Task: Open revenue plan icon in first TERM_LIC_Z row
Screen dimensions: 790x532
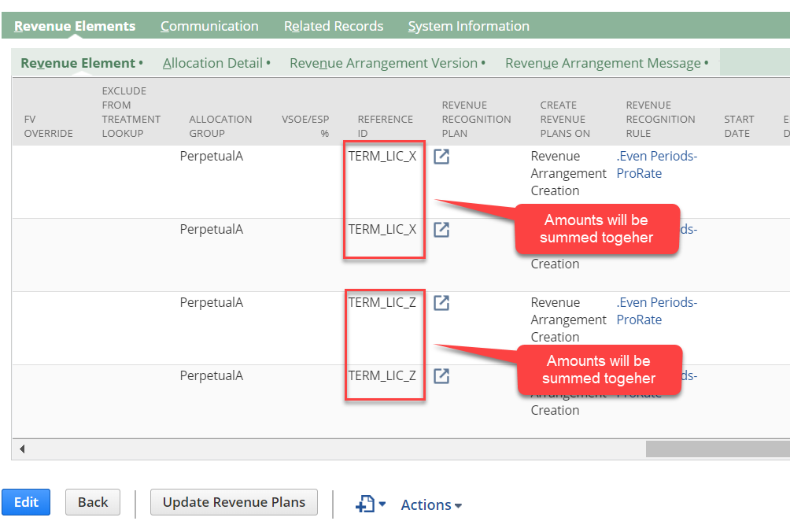Action: (441, 303)
